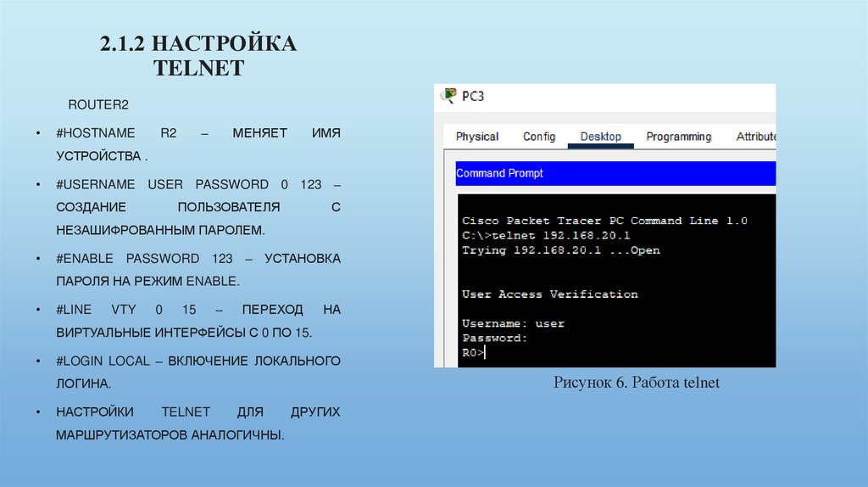
Task: Click the PC3 window title text
Action: (x=473, y=97)
